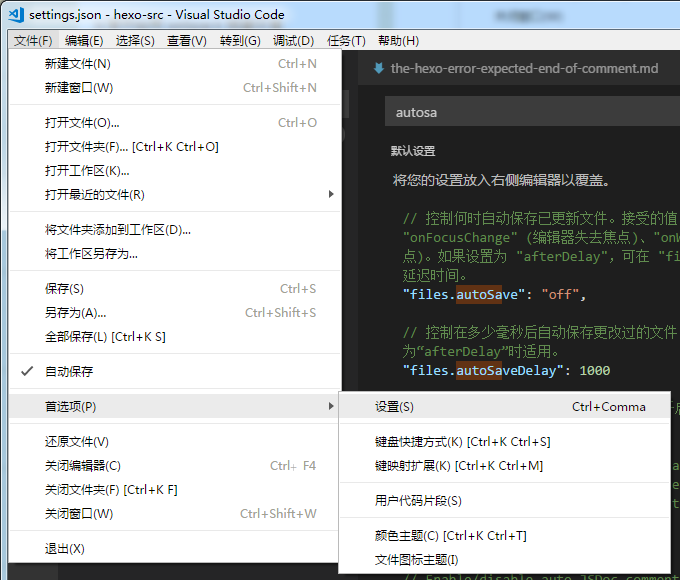Choose 关闭窗口(W) near the menu bottom

[x=175, y=514]
